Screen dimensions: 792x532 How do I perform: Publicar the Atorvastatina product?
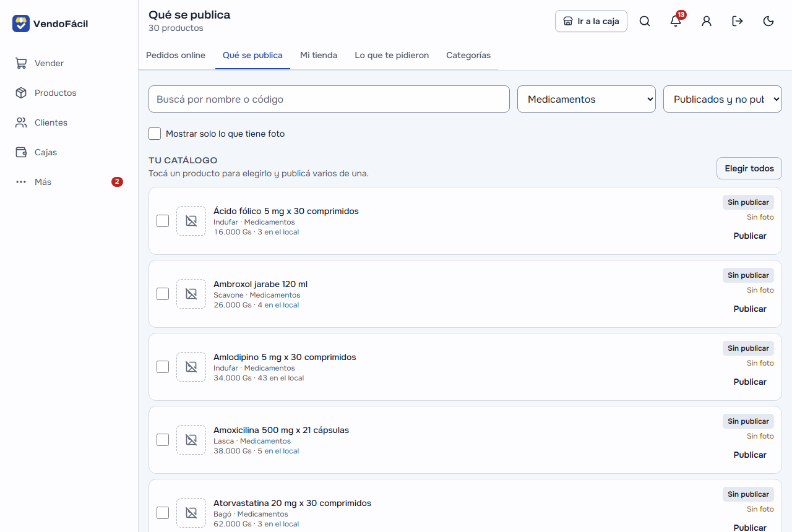click(x=750, y=528)
